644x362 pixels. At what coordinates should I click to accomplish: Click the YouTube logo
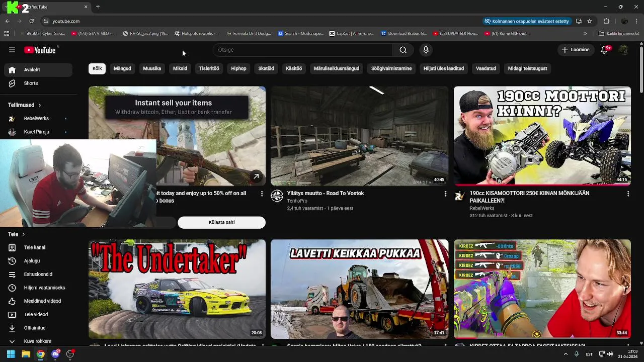click(41, 50)
